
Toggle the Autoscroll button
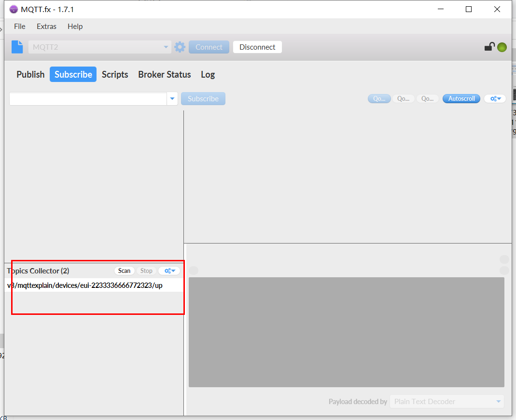coord(461,98)
